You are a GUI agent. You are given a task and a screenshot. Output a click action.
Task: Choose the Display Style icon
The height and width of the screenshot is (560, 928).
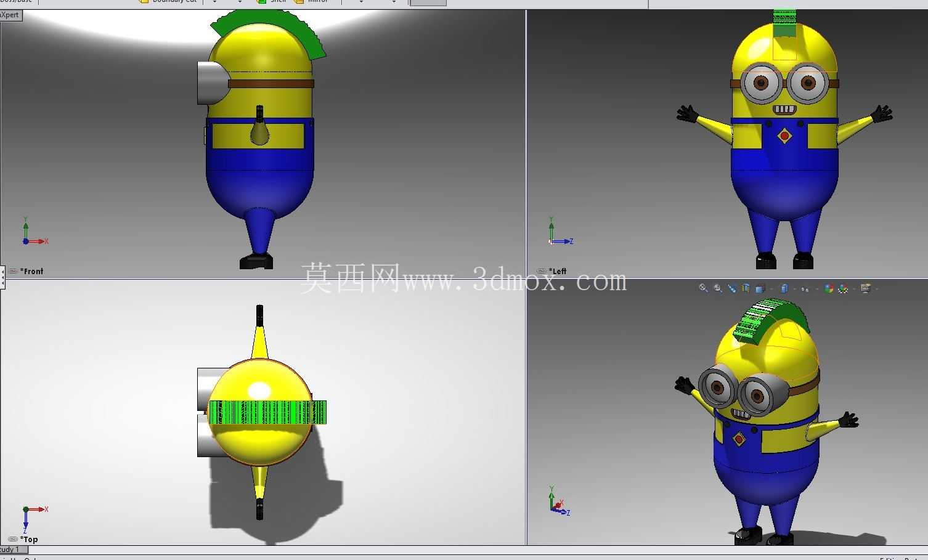tap(784, 288)
